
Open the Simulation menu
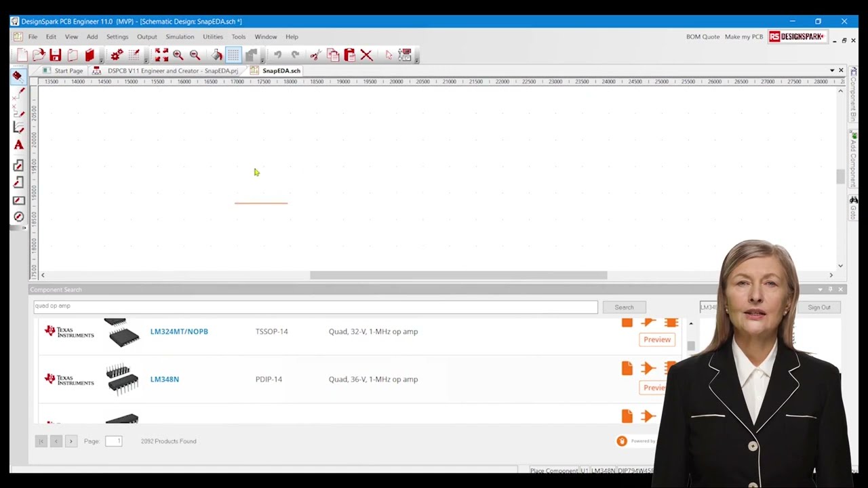tap(180, 37)
